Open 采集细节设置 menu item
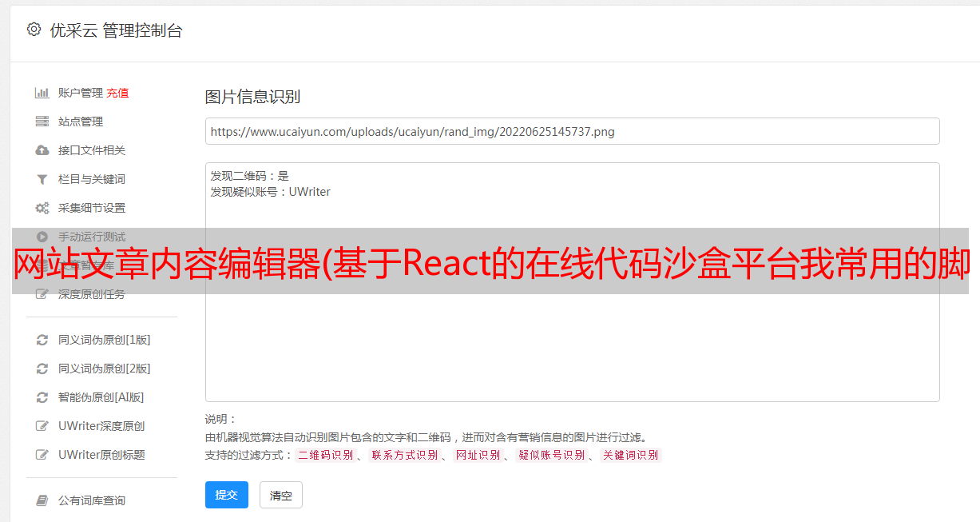980x522 pixels. (92, 208)
